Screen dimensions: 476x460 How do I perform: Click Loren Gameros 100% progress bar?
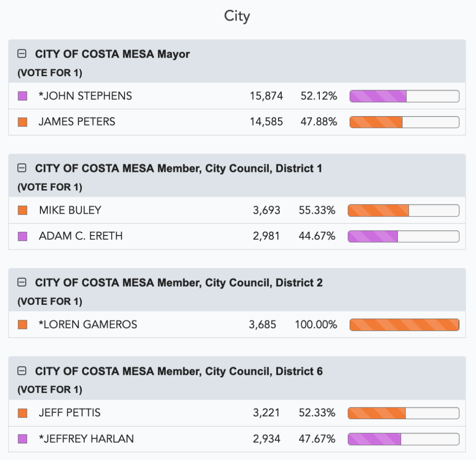(404, 325)
